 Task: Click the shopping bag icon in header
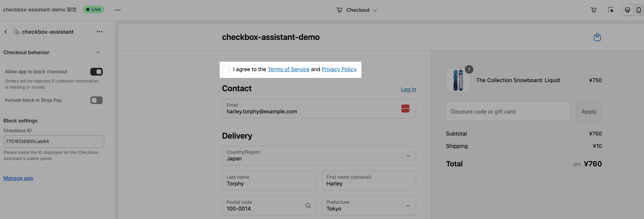click(x=597, y=37)
